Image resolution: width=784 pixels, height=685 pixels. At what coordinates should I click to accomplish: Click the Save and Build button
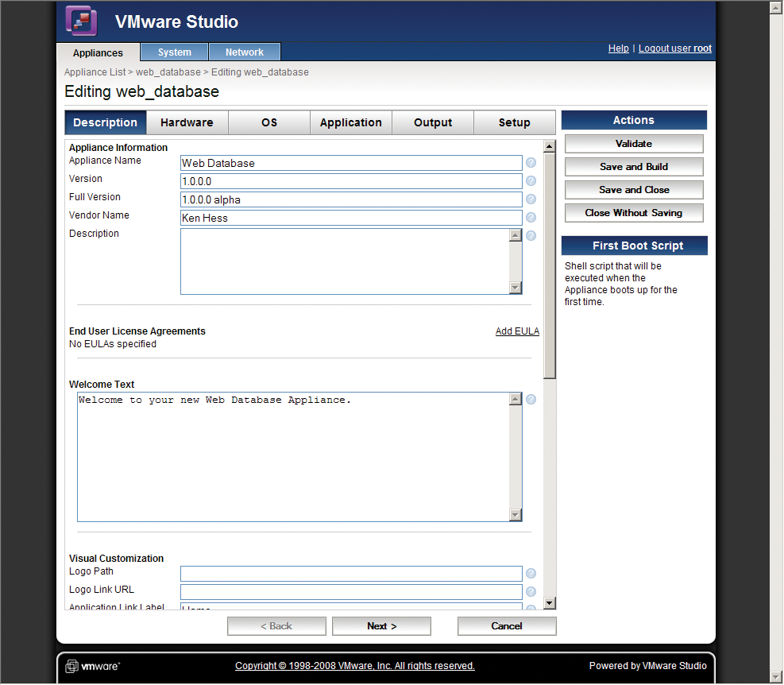point(634,167)
